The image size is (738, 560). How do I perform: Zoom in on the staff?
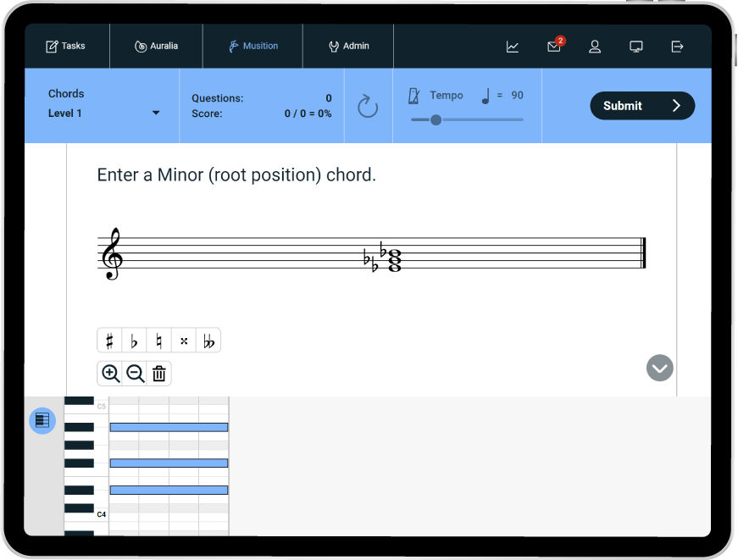tap(110, 374)
